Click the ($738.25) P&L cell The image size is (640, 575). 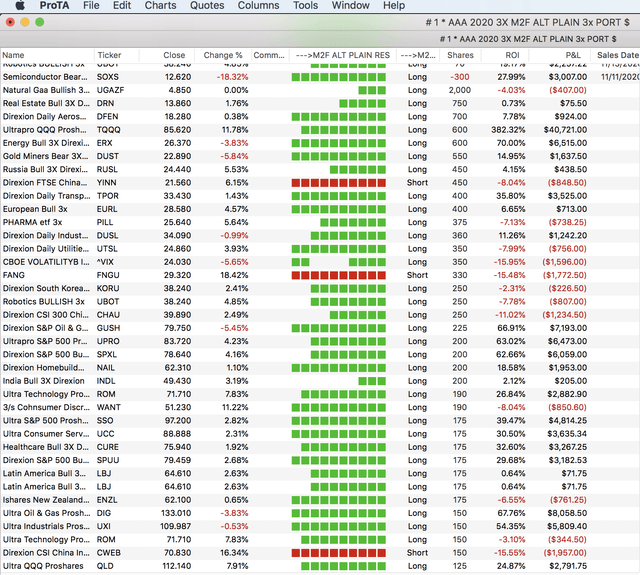click(567, 222)
